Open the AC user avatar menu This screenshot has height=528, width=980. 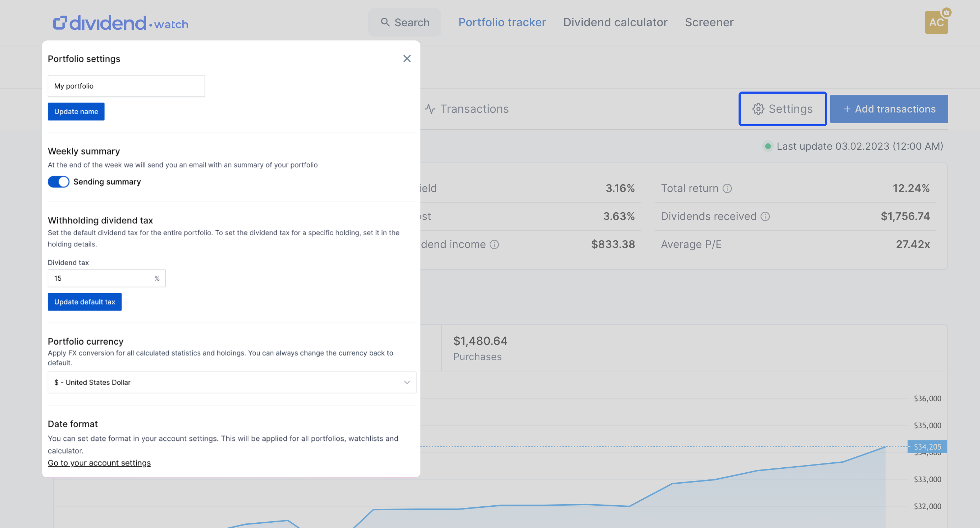pyautogui.click(x=936, y=22)
